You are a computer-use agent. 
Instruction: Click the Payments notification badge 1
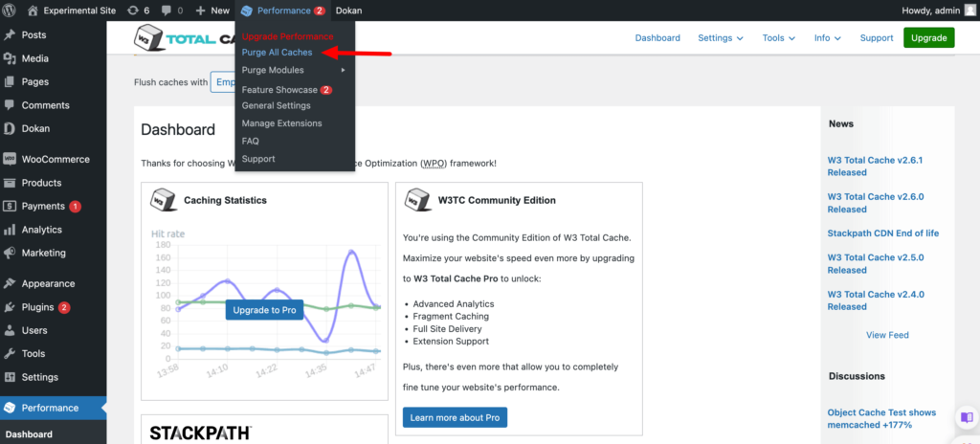click(x=75, y=207)
